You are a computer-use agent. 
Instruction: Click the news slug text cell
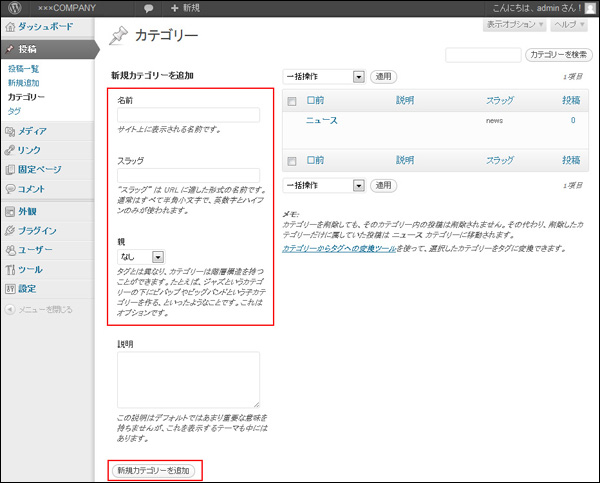[494, 121]
